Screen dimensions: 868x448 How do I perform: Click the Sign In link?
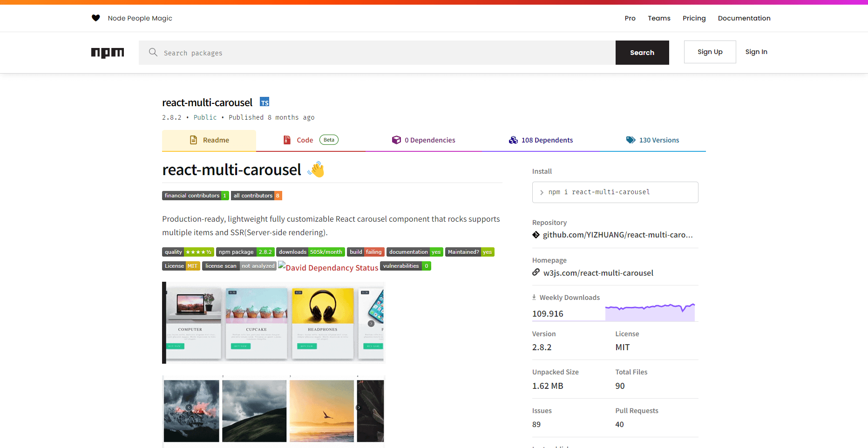756,52
